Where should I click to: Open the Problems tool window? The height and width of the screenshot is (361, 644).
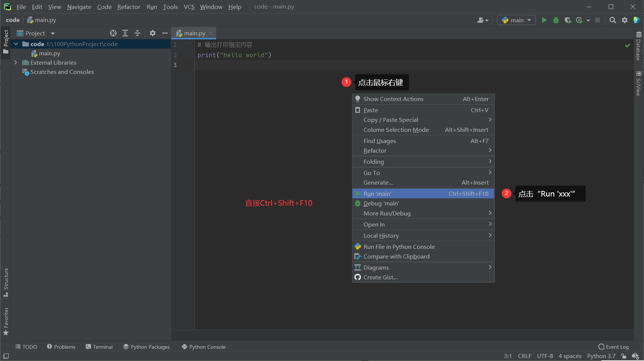61,347
